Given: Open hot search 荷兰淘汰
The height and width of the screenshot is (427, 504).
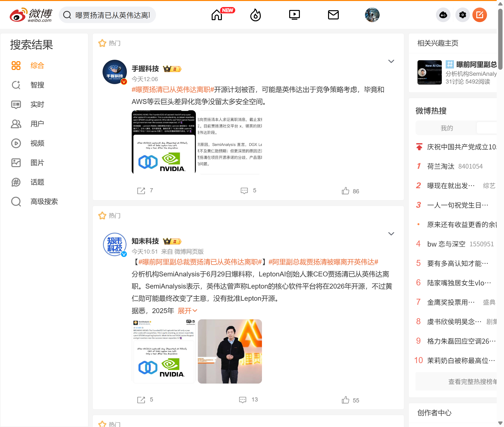Looking at the screenshot, I should (441, 166).
